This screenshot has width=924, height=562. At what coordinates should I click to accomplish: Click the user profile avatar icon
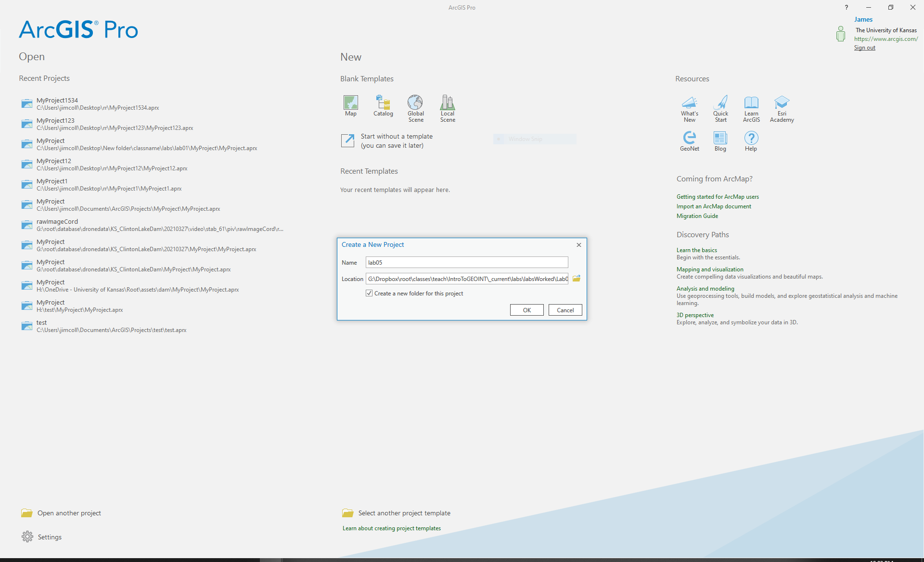(841, 34)
